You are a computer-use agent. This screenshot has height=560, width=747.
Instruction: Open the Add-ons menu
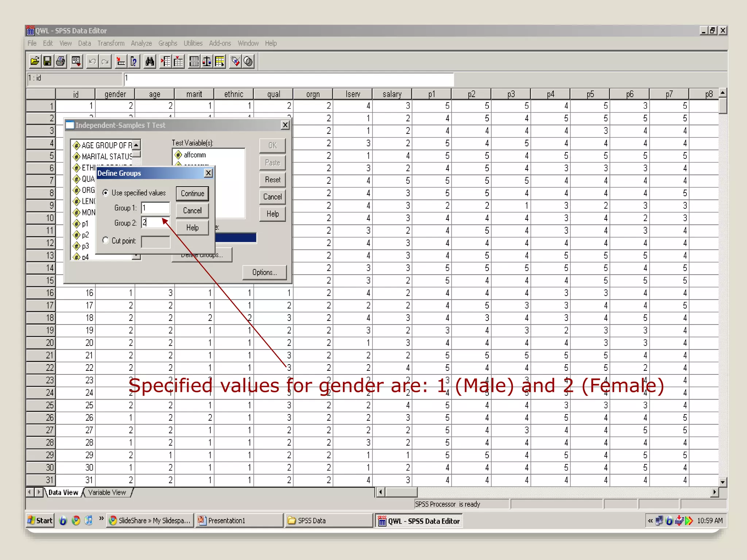pos(220,43)
